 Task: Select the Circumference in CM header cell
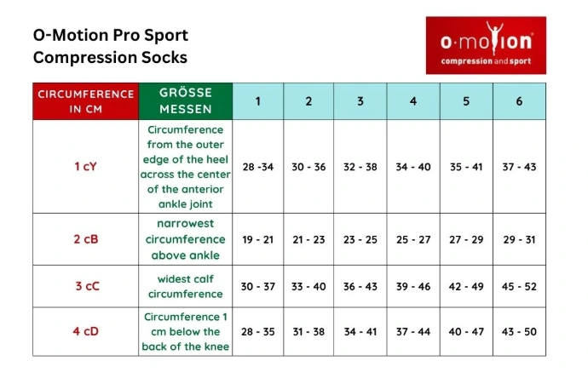coord(86,101)
